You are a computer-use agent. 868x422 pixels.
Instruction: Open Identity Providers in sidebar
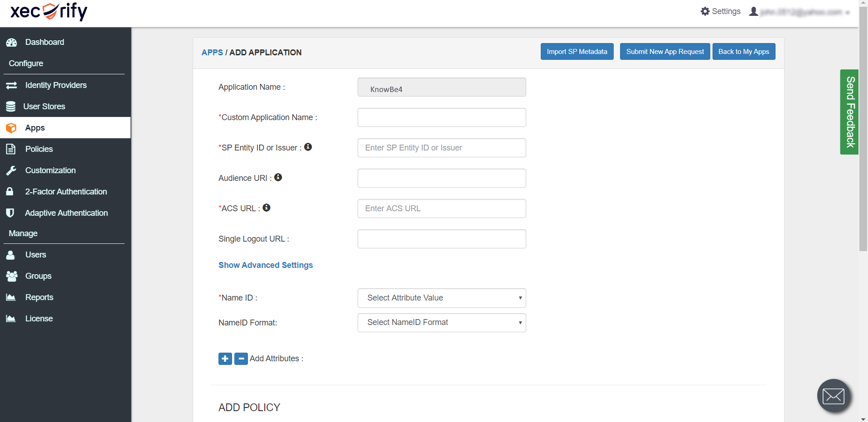(x=56, y=85)
